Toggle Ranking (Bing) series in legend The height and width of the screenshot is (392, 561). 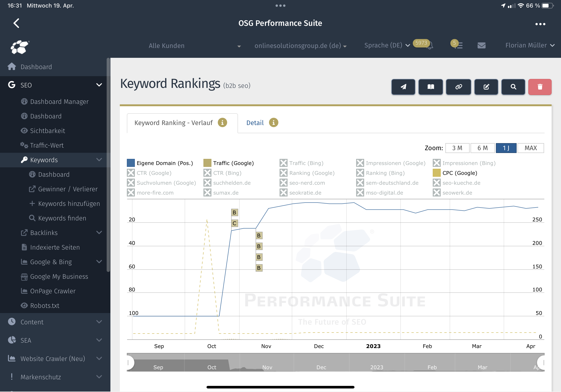coord(380,173)
